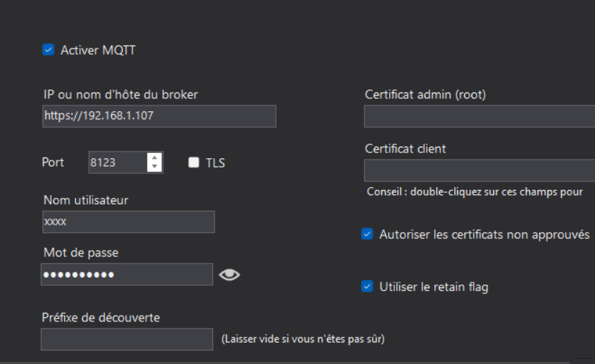Select the Mot de passe field

[x=126, y=274]
